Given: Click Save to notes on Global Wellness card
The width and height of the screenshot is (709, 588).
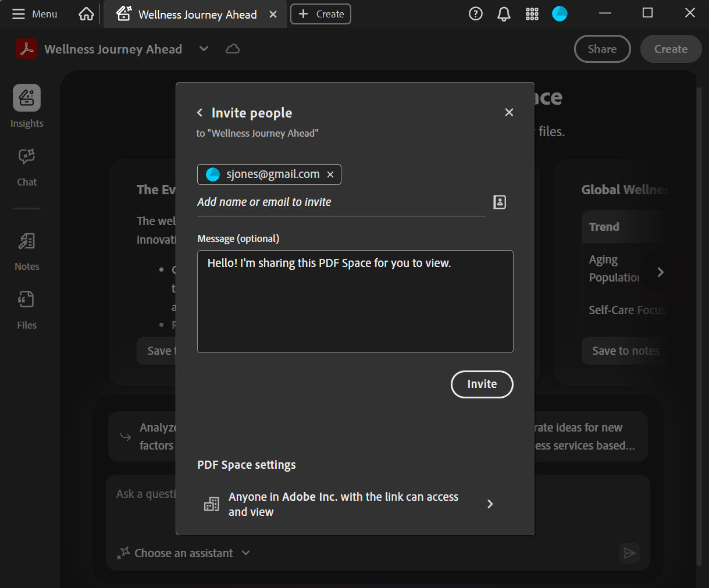Looking at the screenshot, I should pos(625,351).
